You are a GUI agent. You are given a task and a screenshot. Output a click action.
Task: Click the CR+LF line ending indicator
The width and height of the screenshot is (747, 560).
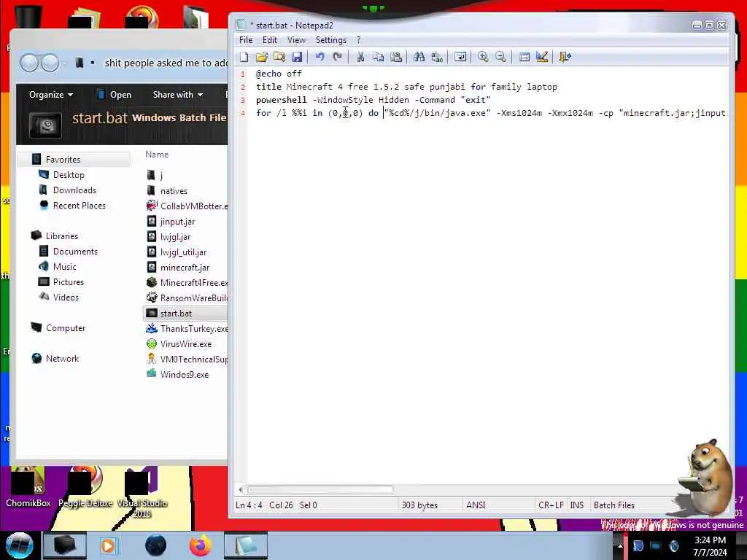(551, 505)
